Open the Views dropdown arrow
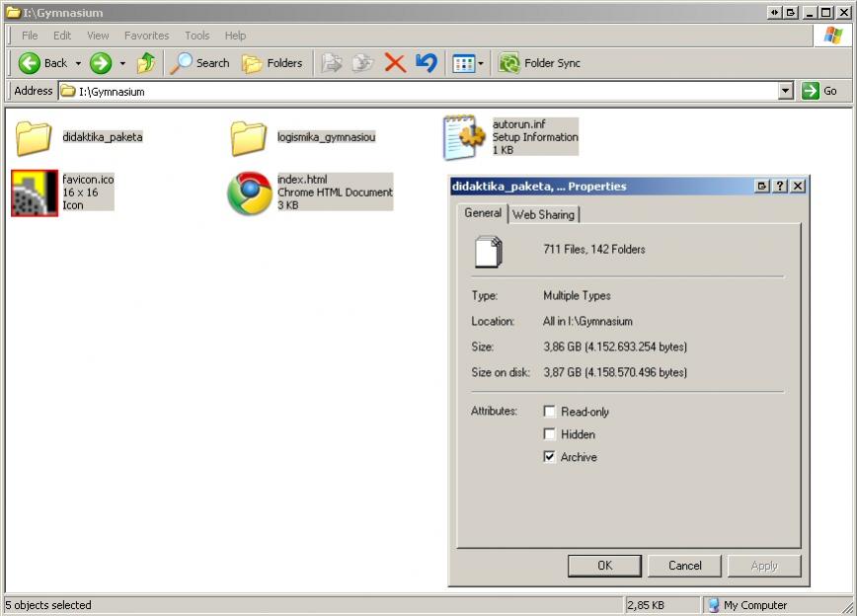The width and height of the screenshot is (857, 616). (x=481, y=64)
